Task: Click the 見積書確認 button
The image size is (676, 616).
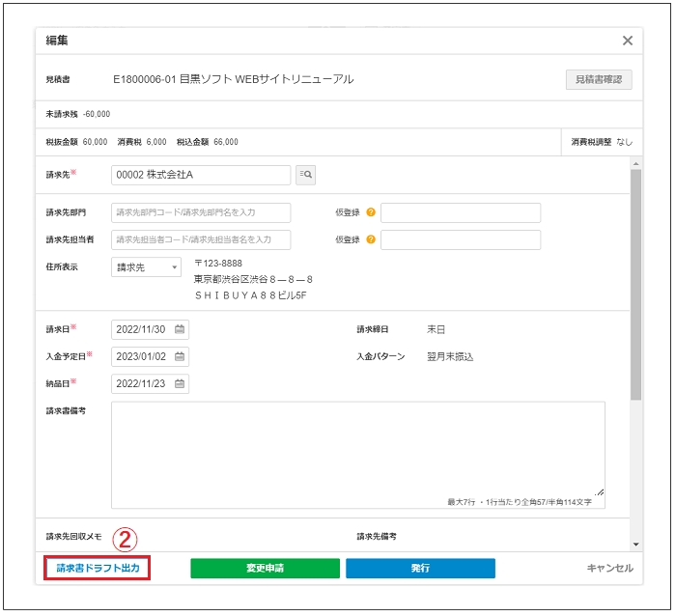Action: pyautogui.click(x=599, y=80)
